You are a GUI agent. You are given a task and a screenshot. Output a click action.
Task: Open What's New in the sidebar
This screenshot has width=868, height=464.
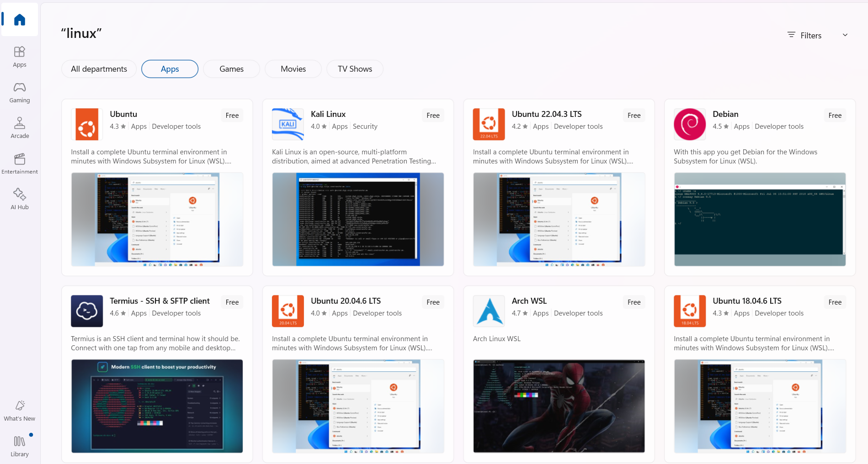[x=20, y=411]
